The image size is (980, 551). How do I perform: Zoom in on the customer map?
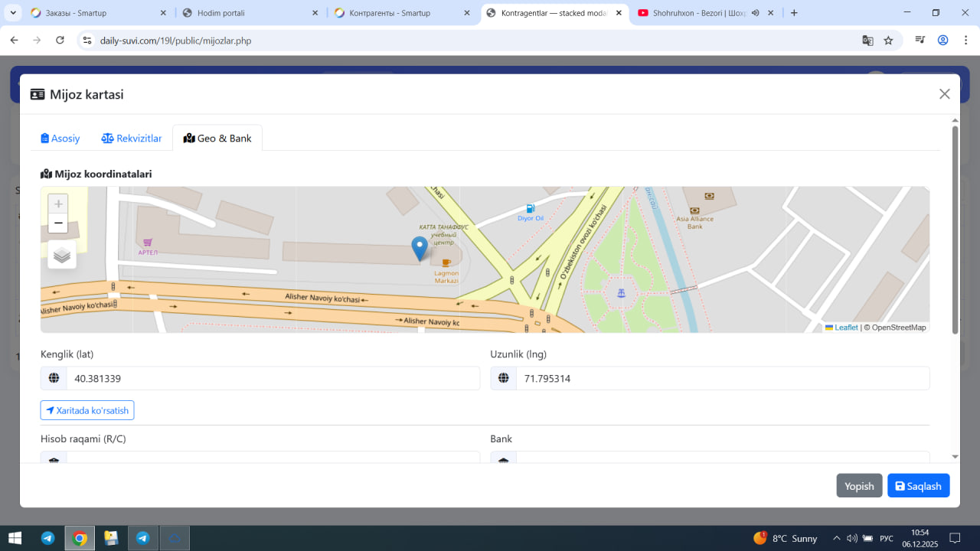tap(58, 204)
